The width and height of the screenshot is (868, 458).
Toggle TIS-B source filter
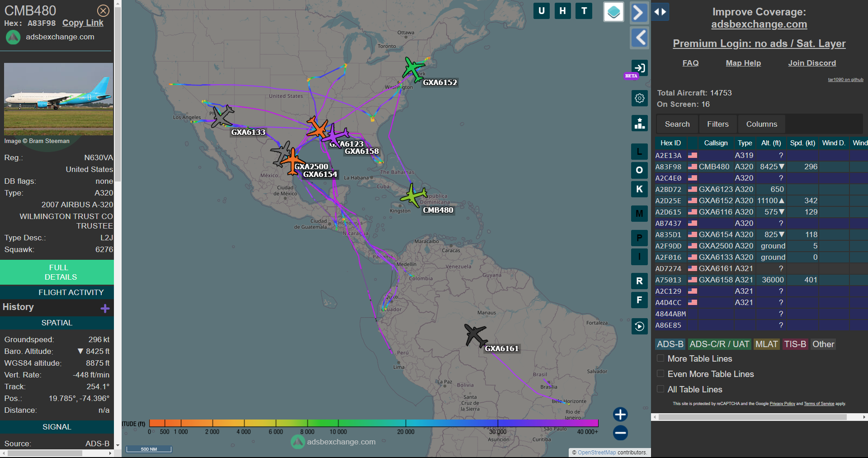(x=795, y=344)
